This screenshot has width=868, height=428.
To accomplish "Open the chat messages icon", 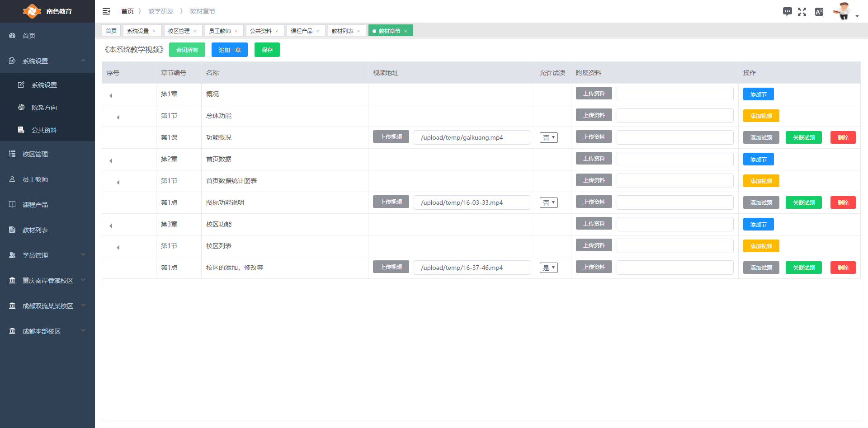I will click(787, 12).
